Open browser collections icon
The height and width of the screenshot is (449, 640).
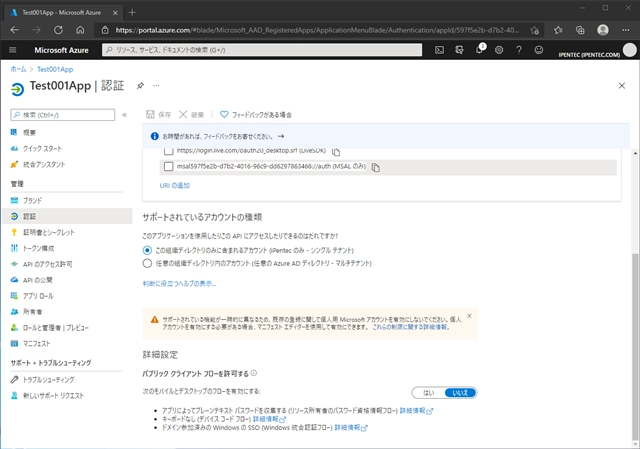[580, 30]
